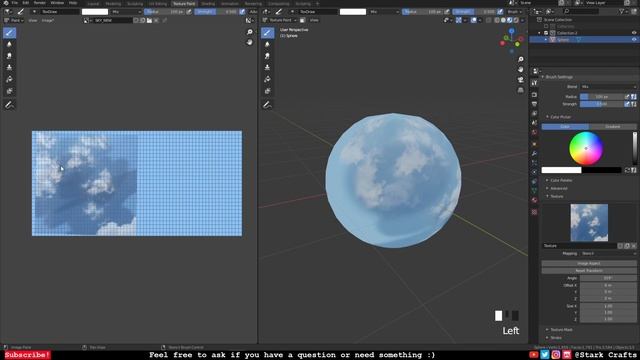This screenshot has height=360, width=640.
Task: Toggle visibility eye of the Sphere object
Action: point(634,40)
